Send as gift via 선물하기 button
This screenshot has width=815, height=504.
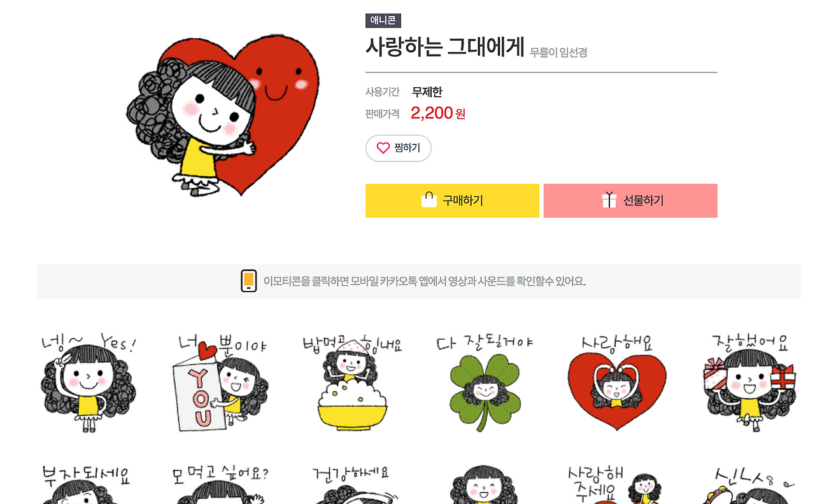coord(630,200)
